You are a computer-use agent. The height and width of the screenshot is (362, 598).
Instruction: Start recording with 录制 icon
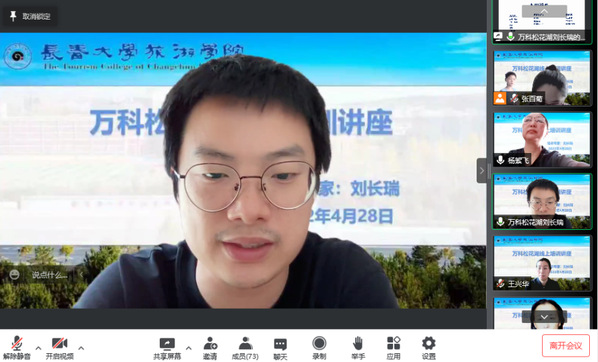[319, 348]
